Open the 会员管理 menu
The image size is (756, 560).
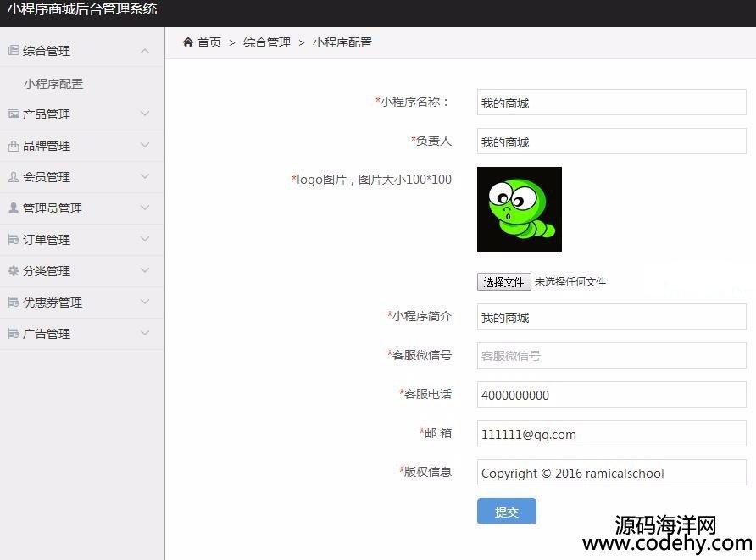[82, 177]
